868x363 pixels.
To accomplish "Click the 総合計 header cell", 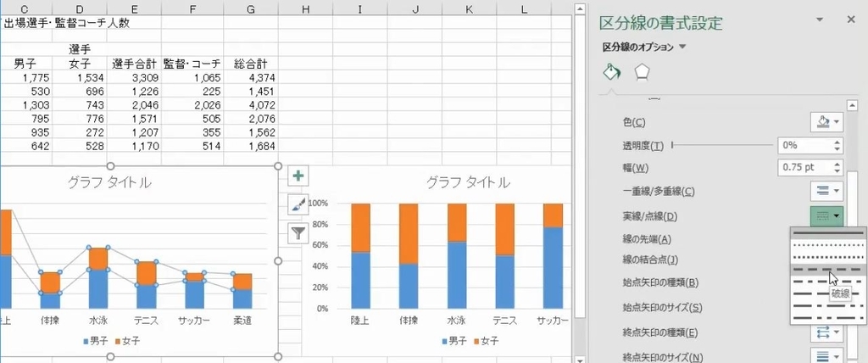I will pos(251,64).
